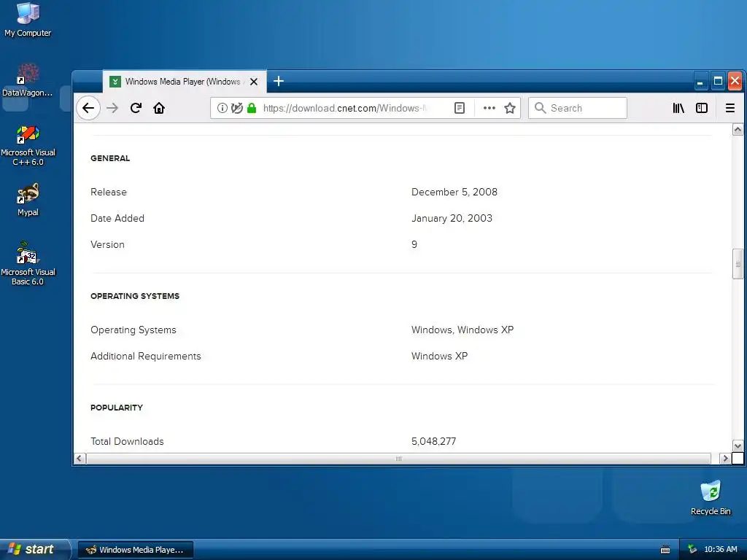The width and height of the screenshot is (747, 560).
Task: Click the Windows Media Player taskbar button
Action: point(135,550)
